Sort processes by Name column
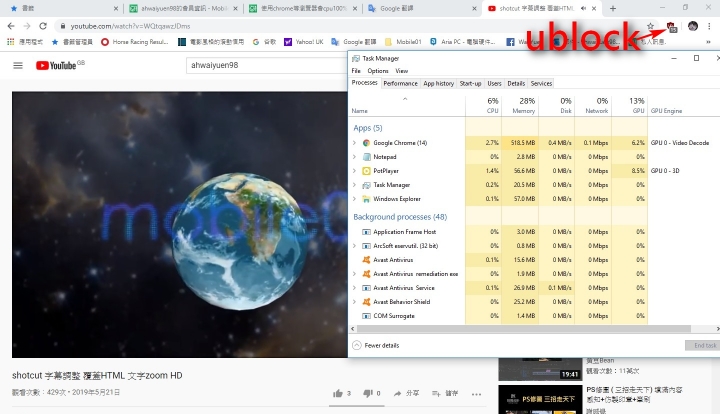Viewport: 720px width, 414px height. [407, 105]
